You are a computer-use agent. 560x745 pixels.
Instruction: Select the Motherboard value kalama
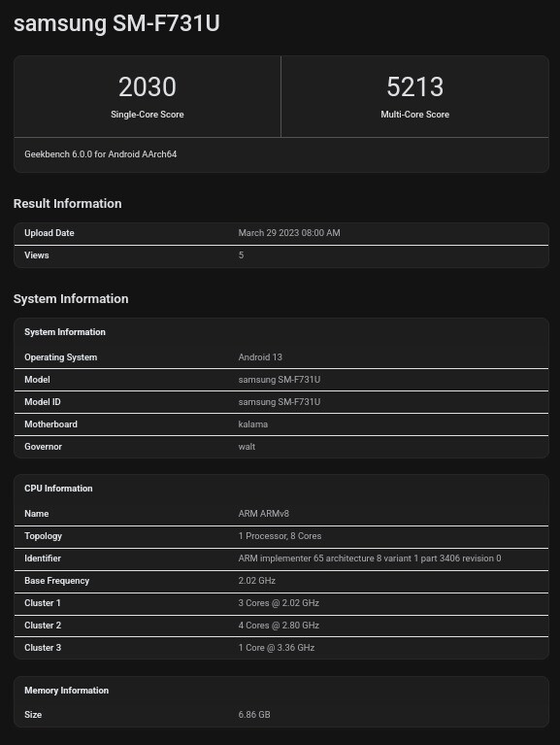(x=253, y=424)
